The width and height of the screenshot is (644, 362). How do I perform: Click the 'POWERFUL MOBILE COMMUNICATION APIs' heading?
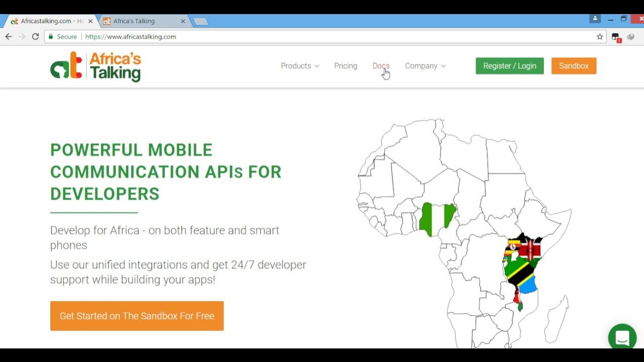coord(166,172)
